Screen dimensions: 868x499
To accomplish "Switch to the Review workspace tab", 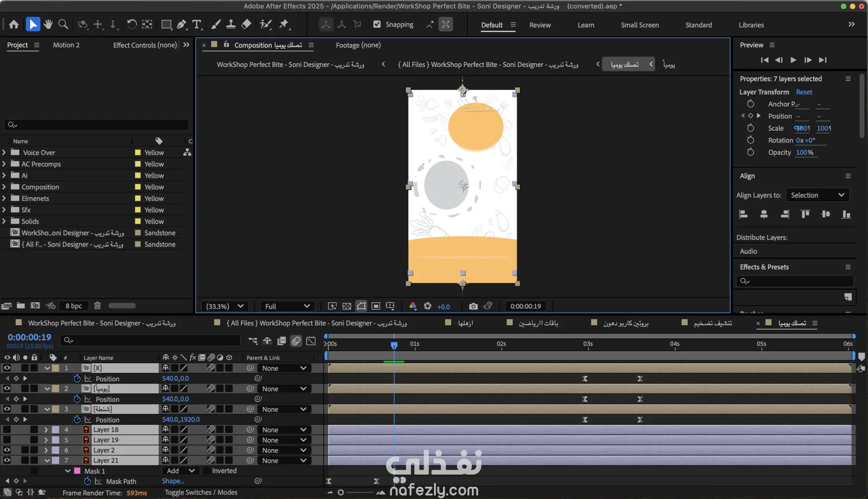I will tap(540, 25).
